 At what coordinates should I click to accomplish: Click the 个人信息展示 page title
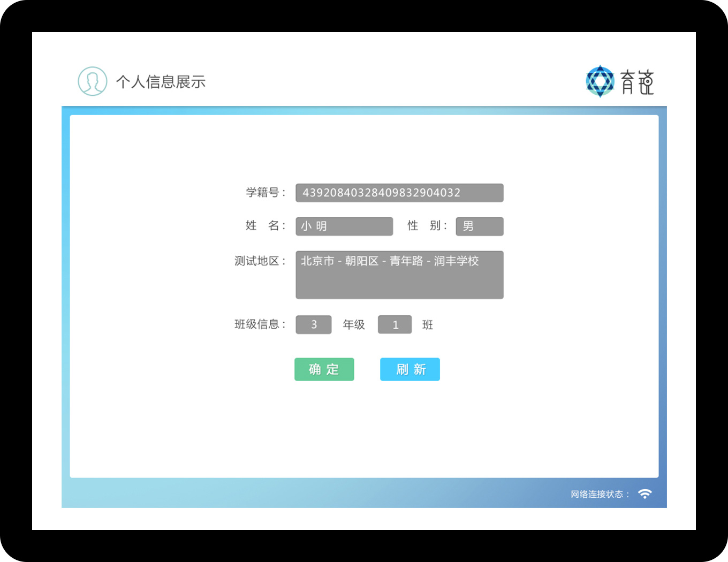point(161,82)
